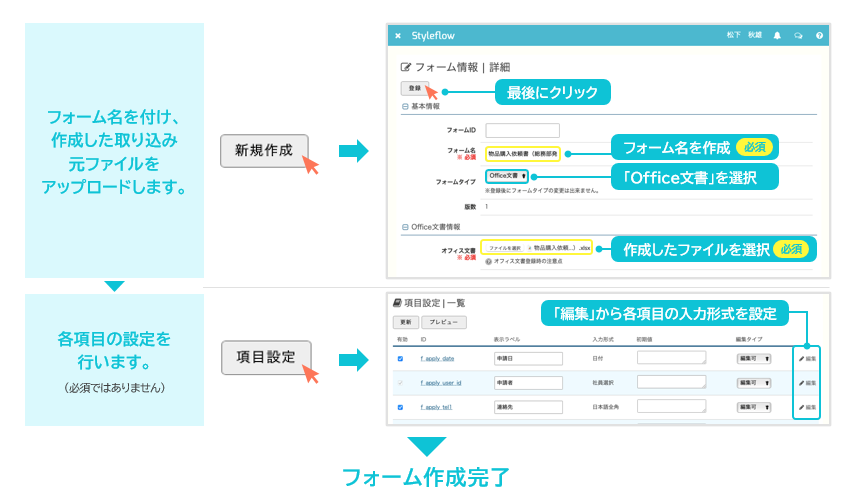The image size is (860, 499).
Task: Click the book icon beside 項目設定 heading
Action: click(397, 303)
